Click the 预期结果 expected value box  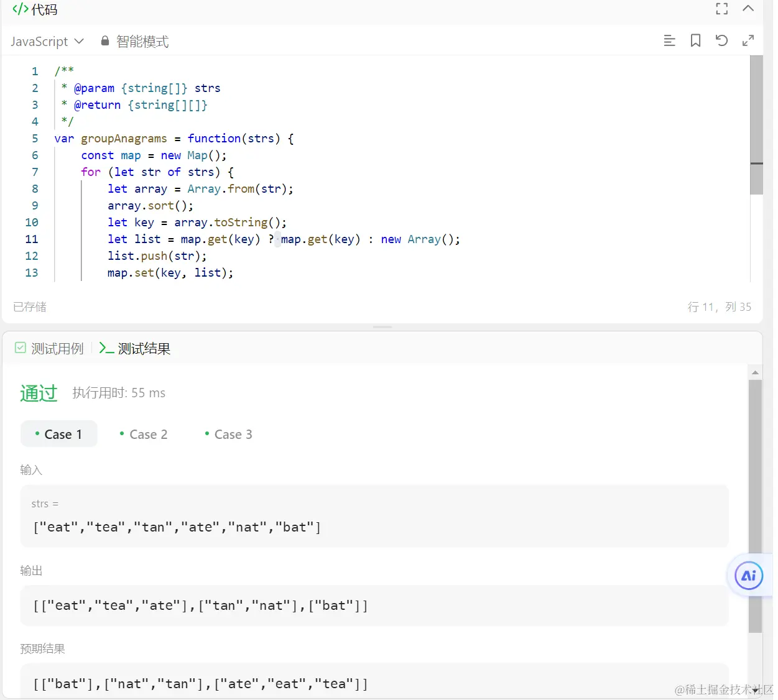click(x=374, y=681)
